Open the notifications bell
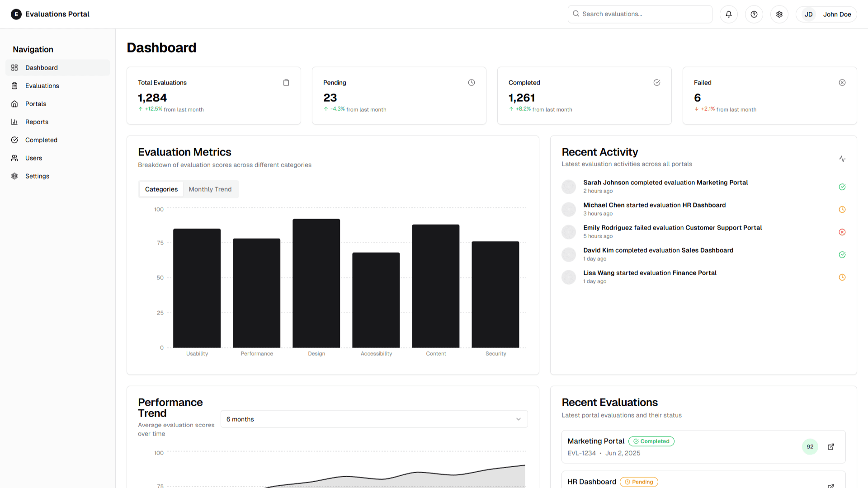Screen dimensions: 868x488 coord(729,14)
